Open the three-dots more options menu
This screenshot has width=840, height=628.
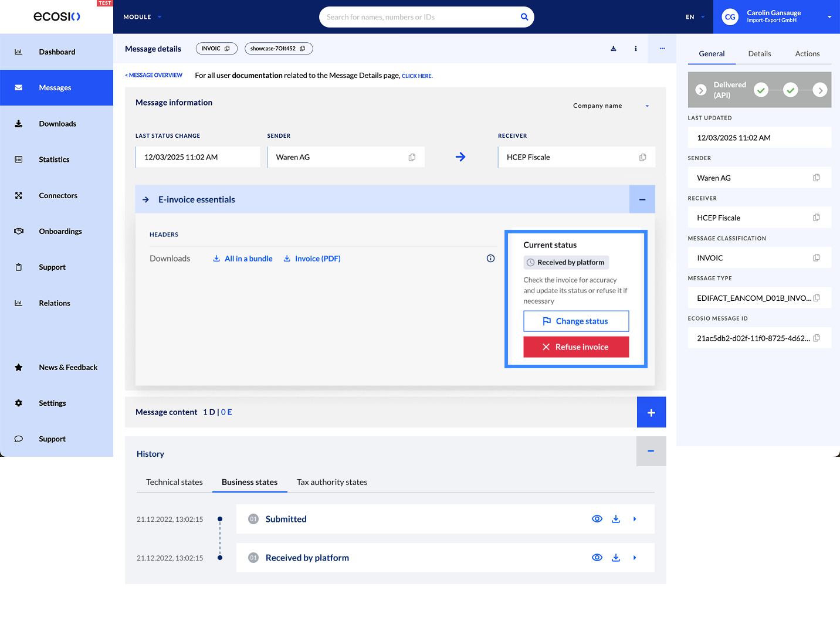(662, 49)
